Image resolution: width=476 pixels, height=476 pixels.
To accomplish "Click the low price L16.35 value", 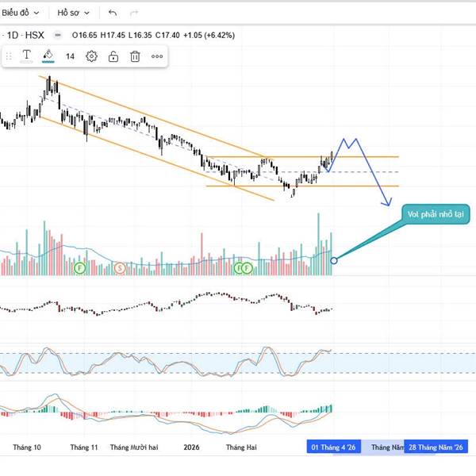I will (x=140, y=35).
